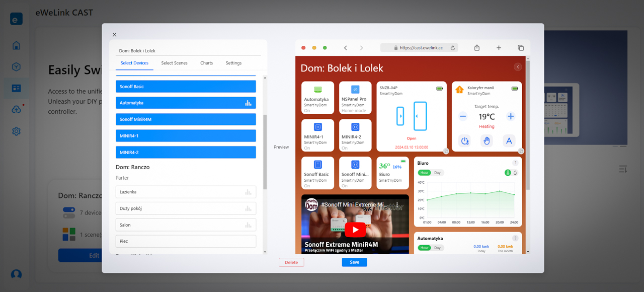
Task: Toggle the Automatyka device card in the preview
Action: (318, 98)
